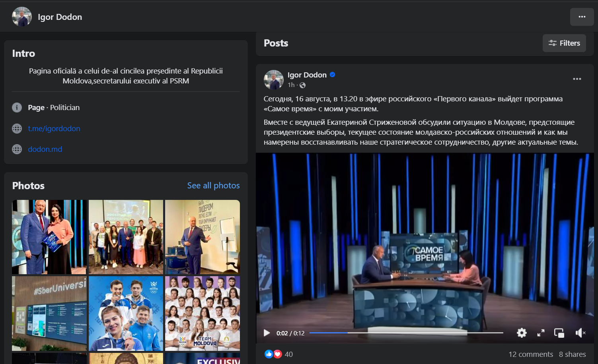Open the page options three-dot menu in header

point(582,17)
